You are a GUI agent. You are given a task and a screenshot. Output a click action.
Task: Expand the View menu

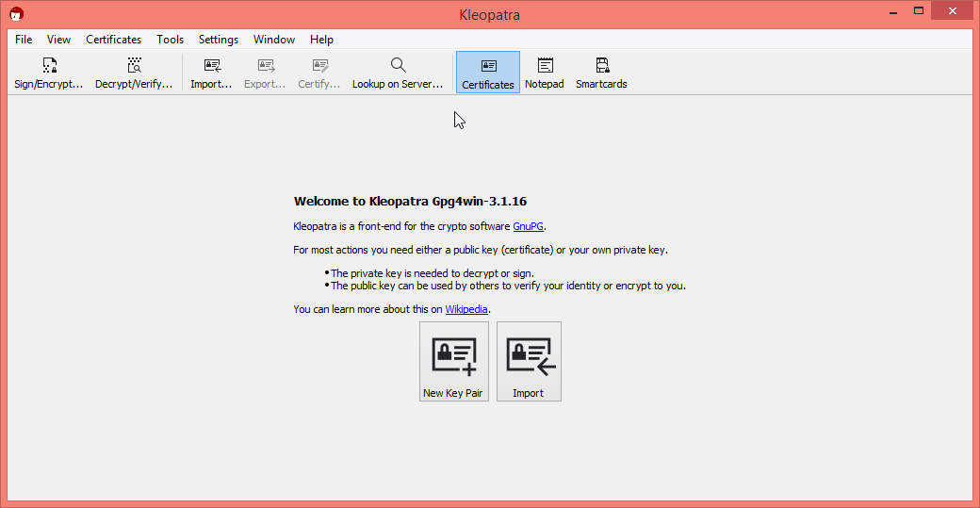point(58,40)
